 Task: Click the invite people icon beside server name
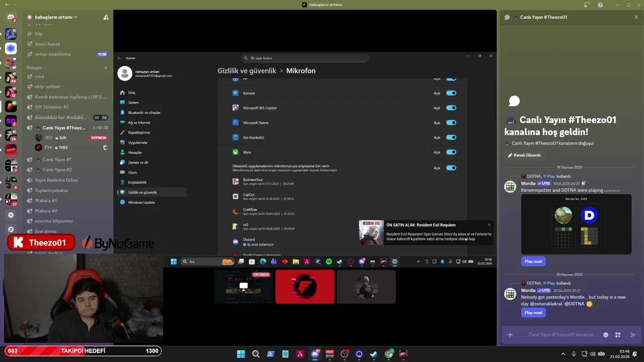click(x=106, y=17)
